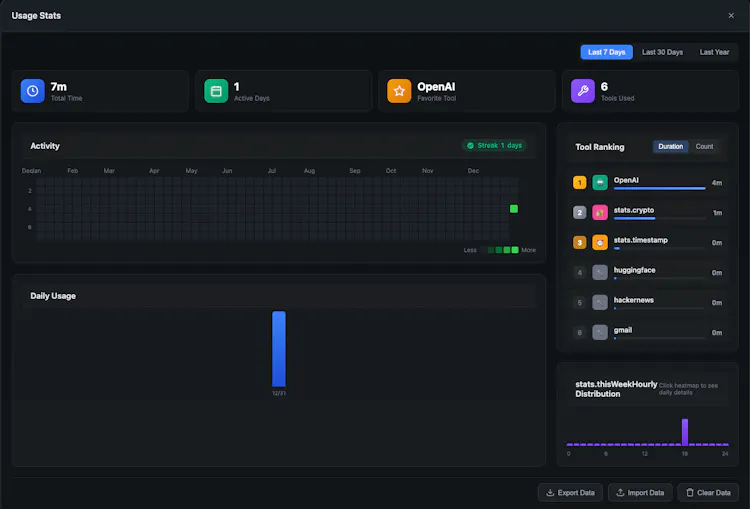This screenshot has height=509, width=750.
Task: Select the Last 7 Days range
Action: click(x=607, y=52)
